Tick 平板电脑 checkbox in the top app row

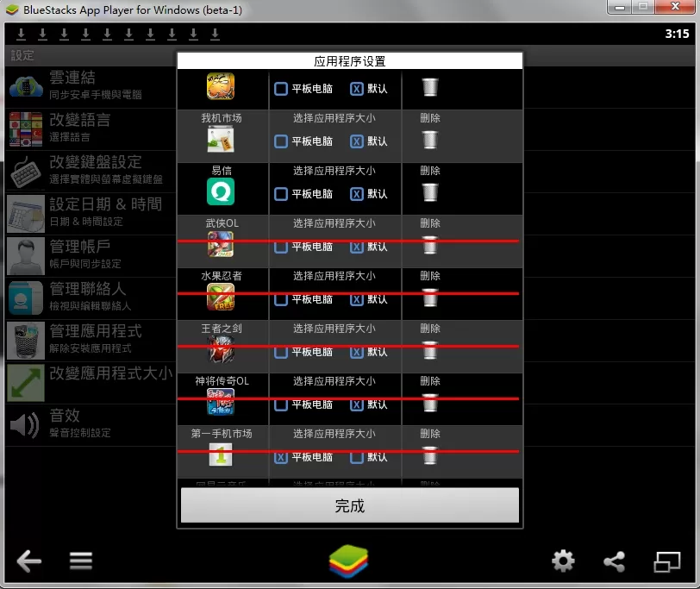(x=281, y=89)
